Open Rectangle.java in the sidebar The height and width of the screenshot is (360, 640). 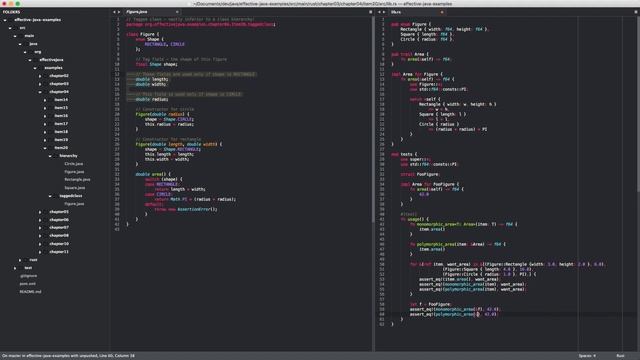click(x=77, y=180)
